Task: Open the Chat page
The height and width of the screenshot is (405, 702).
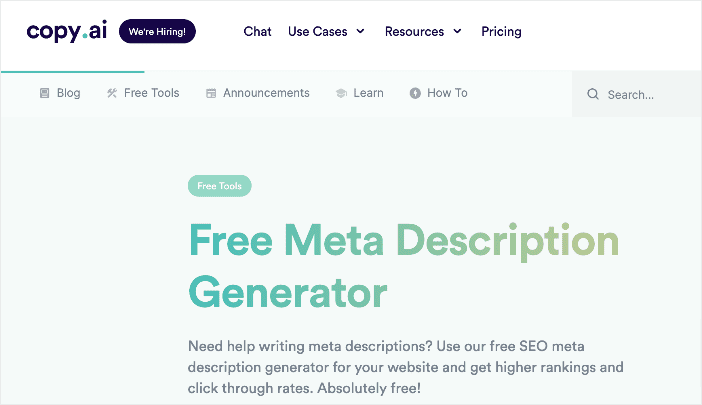Action: coord(257,32)
